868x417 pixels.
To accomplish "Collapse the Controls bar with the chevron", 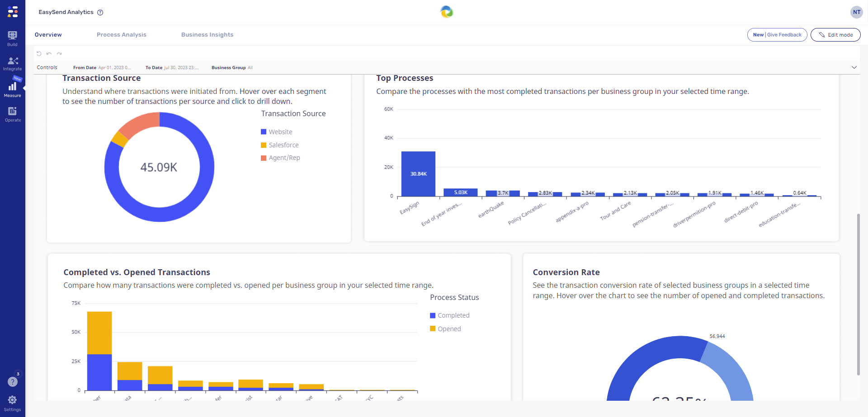I will [854, 67].
